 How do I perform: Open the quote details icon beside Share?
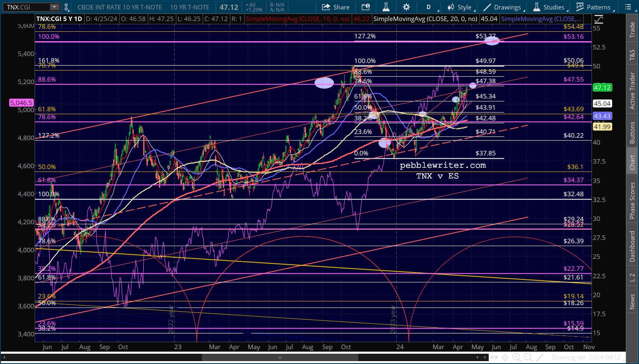tap(366, 7)
